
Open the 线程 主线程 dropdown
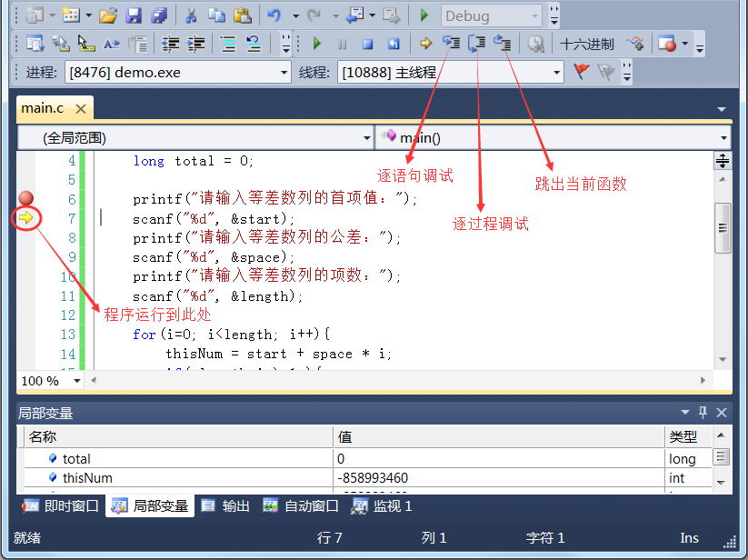[x=555, y=72]
